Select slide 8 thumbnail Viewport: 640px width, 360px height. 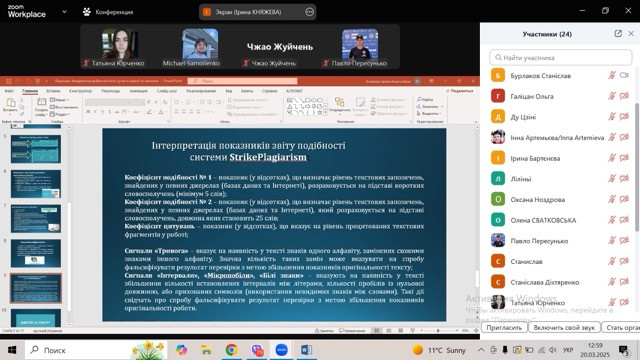(x=36, y=253)
